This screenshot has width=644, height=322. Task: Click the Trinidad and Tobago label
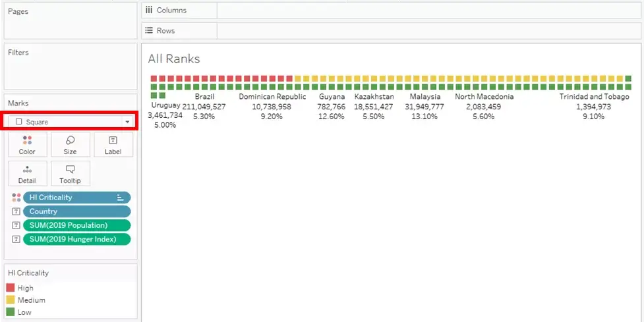594,97
